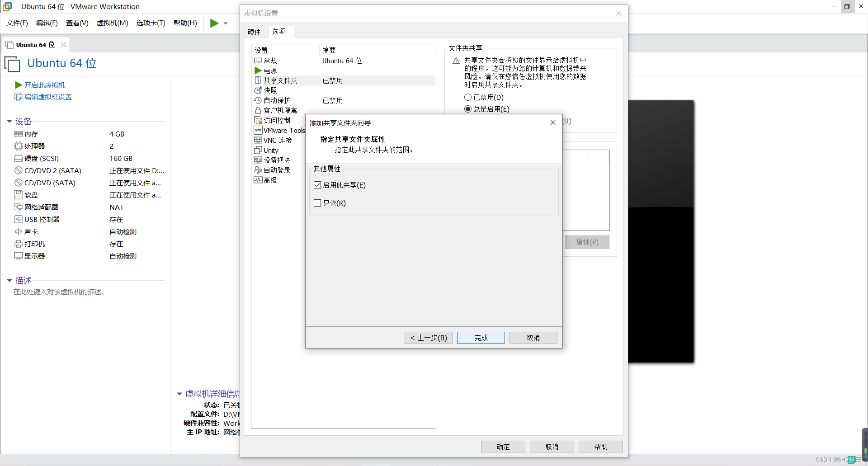Check the 只读(R) checkbox
The width and height of the screenshot is (868, 466).
pyautogui.click(x=317, y=203)
